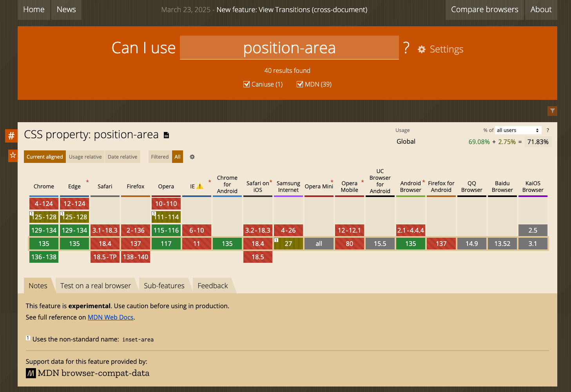Switch the view to Usage relative
The image size is (571, 392).
coord(85,157)
